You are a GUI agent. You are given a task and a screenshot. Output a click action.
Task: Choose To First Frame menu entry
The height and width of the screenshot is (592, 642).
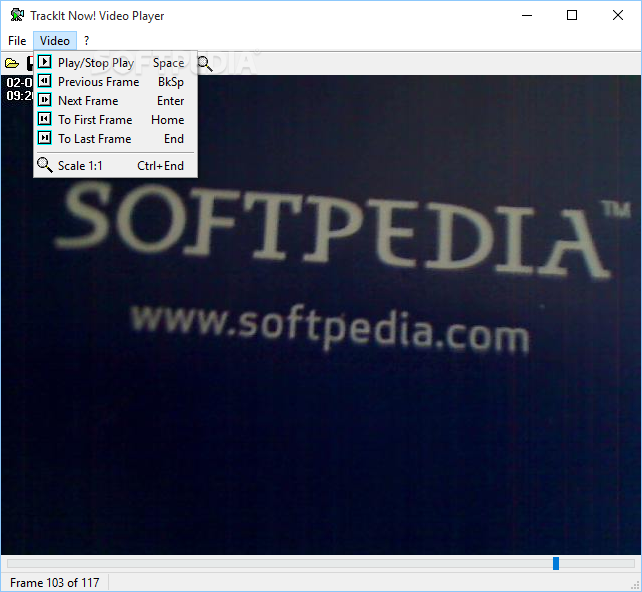(x=115, y=120)
